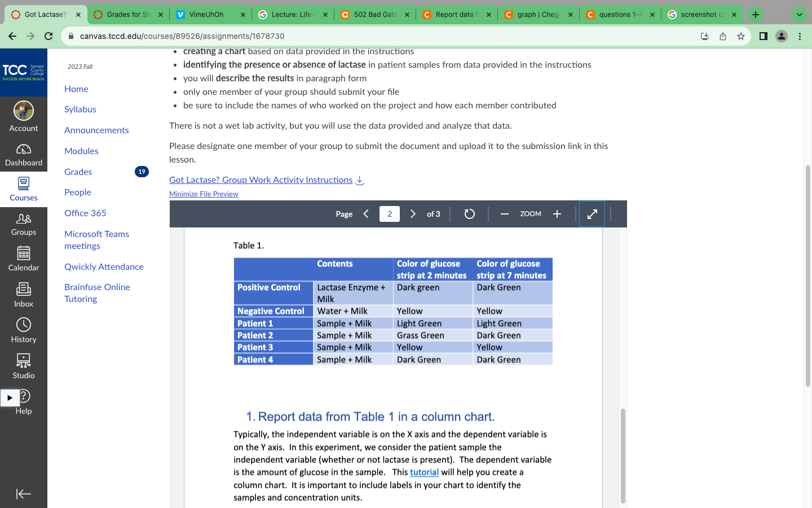Open the Syllabus course link

[x=80, y=110]
